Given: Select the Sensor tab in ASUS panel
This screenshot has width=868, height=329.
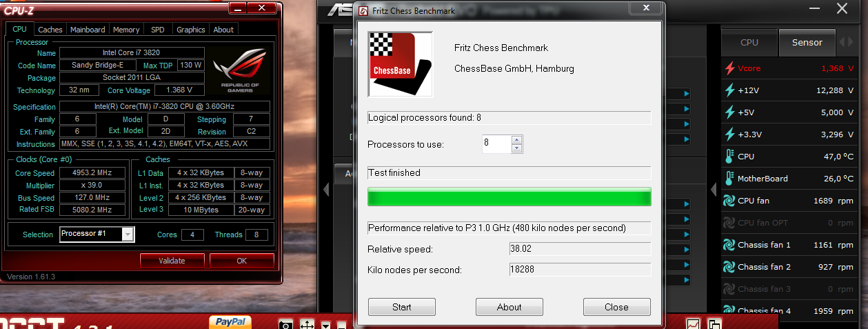Looking at the screenshot, I should tap(807, 42).
